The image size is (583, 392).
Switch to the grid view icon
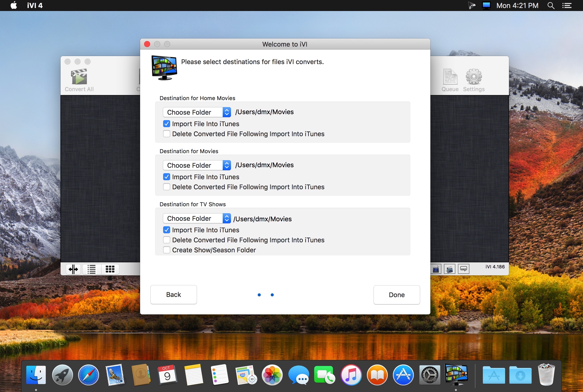pos(110,269)
